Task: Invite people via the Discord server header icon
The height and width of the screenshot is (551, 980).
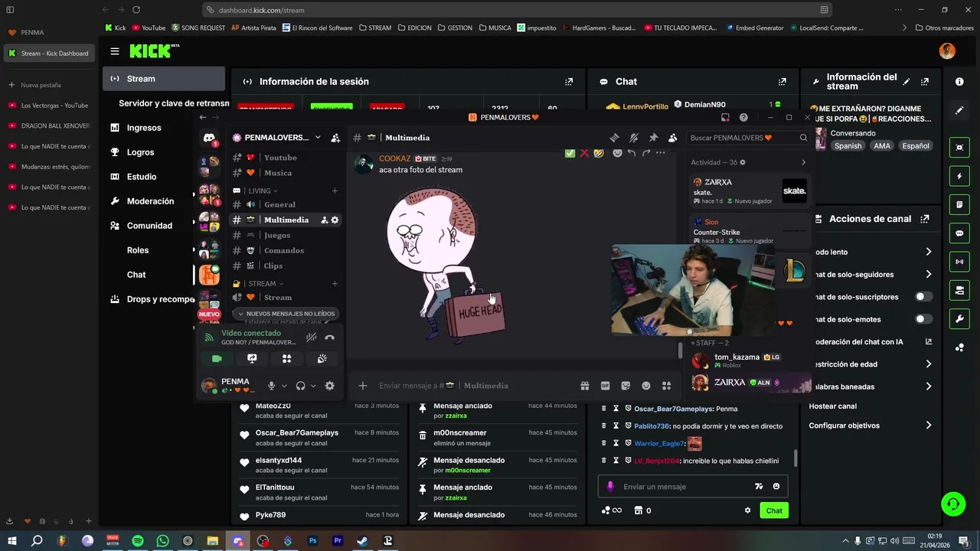Action: pyautogui.click(x=335, y=138)
